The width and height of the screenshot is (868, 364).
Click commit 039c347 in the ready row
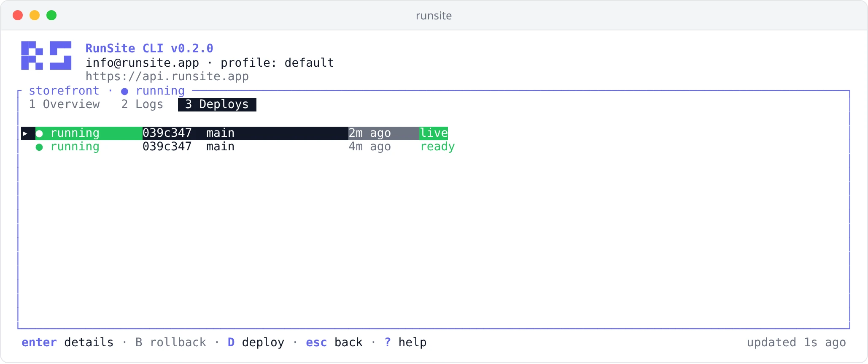tap(167, 147)
